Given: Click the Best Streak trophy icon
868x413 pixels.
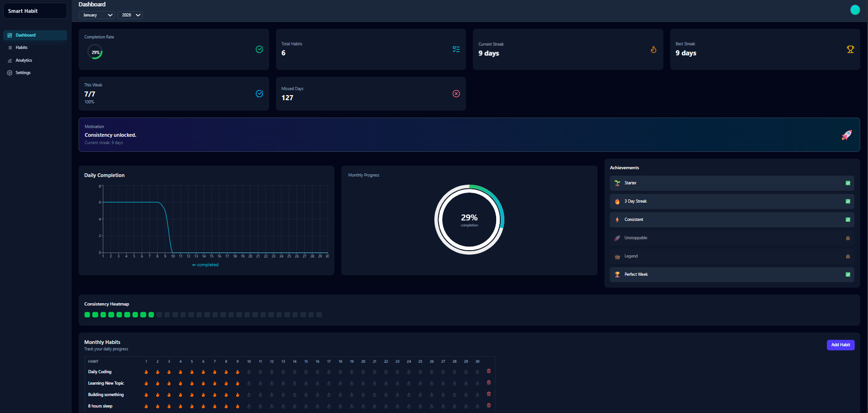Looking at the screenshot, I should (850, 49).
